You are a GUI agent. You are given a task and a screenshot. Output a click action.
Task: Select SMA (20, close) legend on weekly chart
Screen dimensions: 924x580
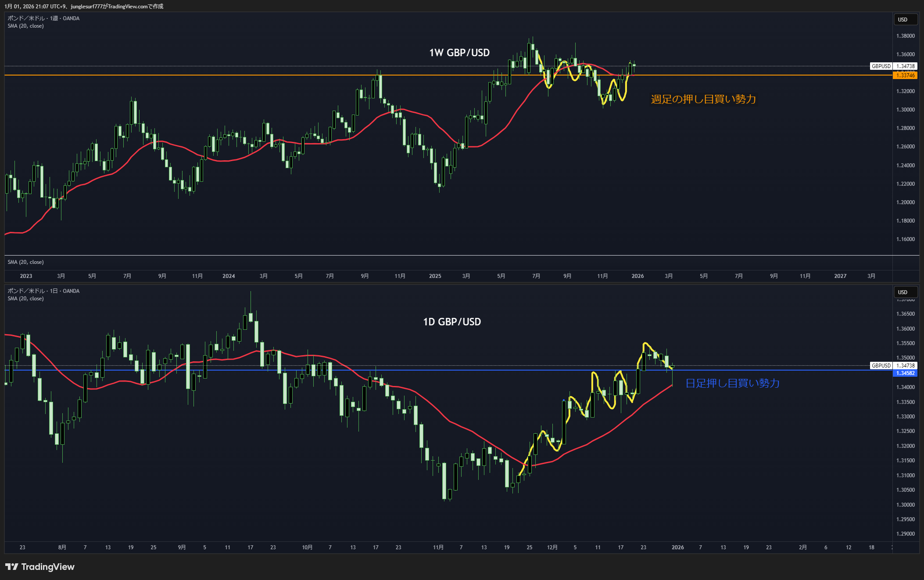[25, 26]
